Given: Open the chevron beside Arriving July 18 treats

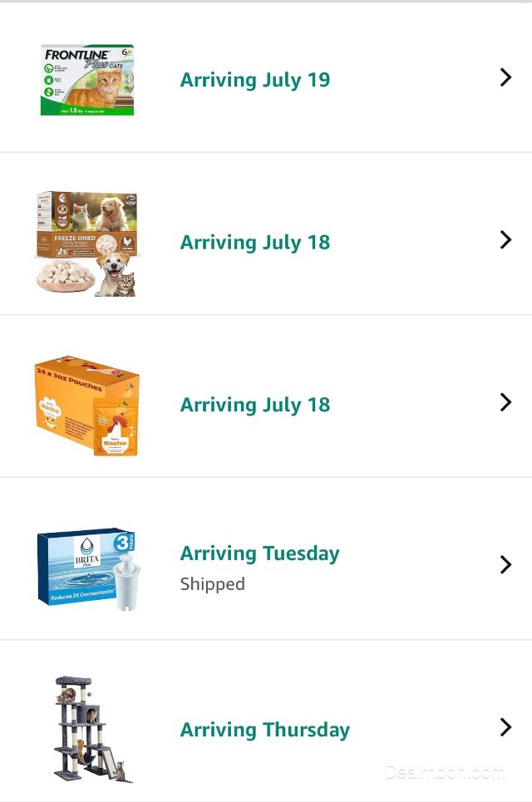Looking at the screenshot, I should pos(505,239).
